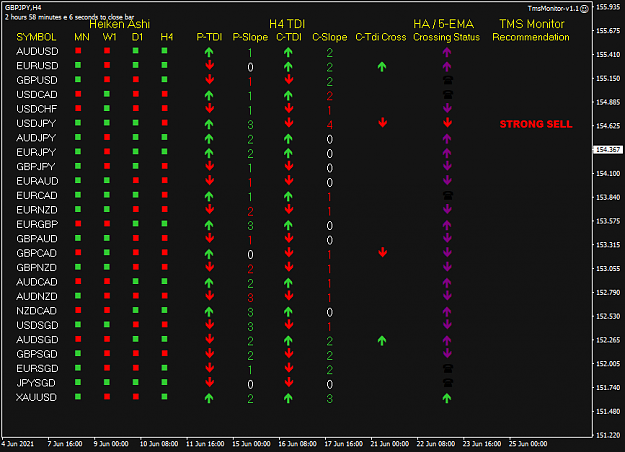Click the EURUSD symbol row label
This screenshot has width=625, height=452.
(x=37, y=66)
